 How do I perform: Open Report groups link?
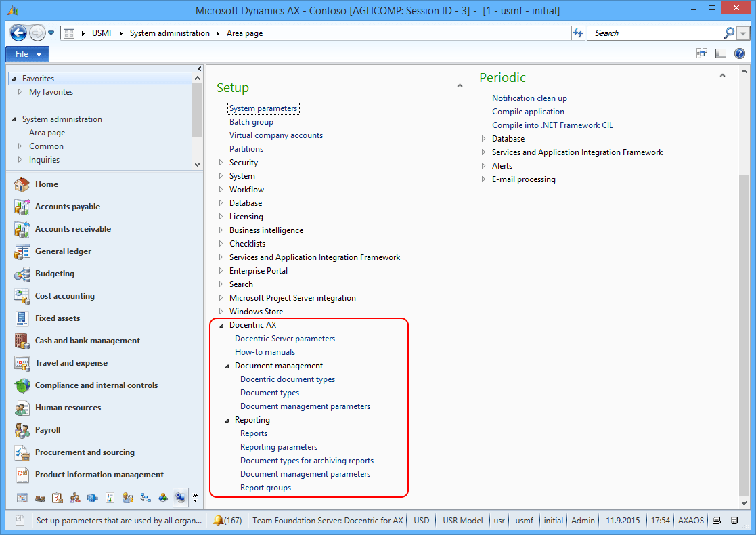(x=266, y=488)
